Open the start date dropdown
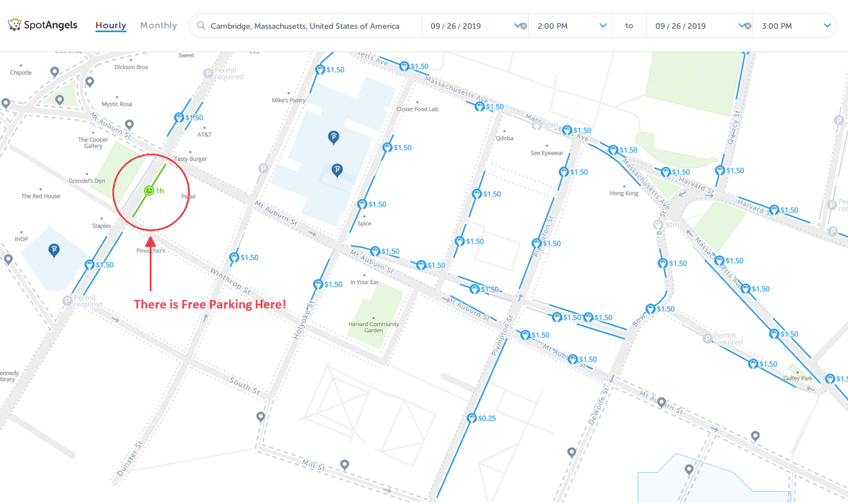This screenshot has width=848, height=504. (x=518, y=25)
